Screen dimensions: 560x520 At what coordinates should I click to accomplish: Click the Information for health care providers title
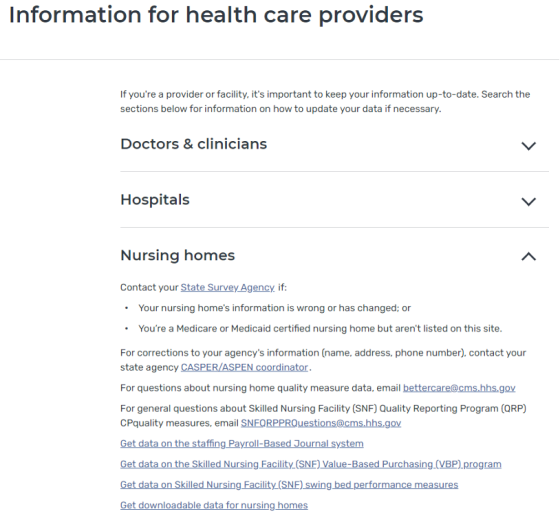216,15
